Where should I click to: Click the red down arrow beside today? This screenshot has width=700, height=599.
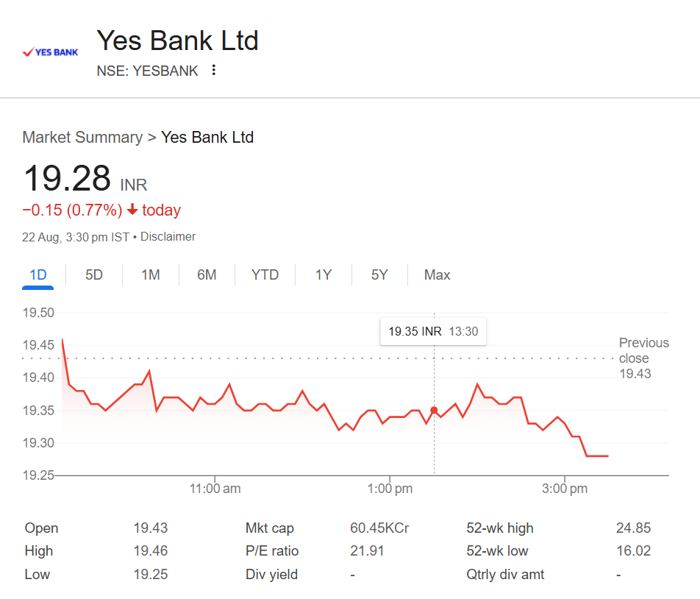click(x=132, y=209)
